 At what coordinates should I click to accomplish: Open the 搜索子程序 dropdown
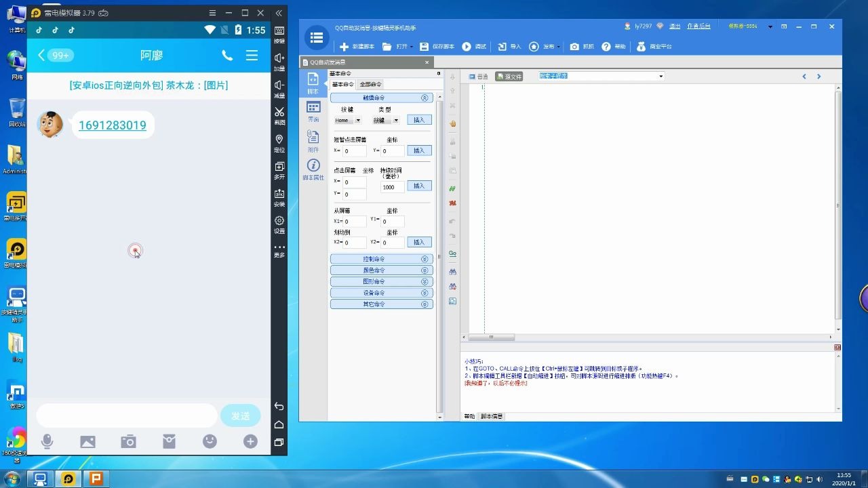660,76
